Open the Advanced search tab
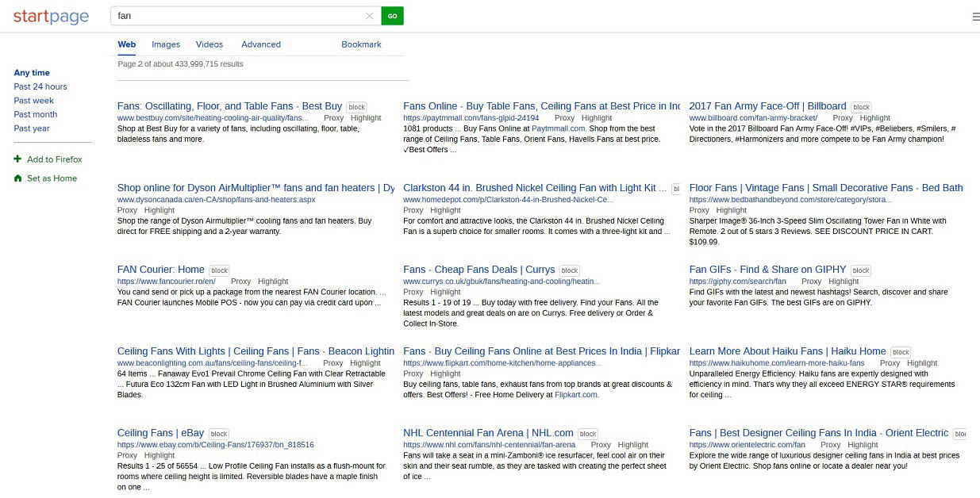 pyautogui.click(x=261, y=44)
